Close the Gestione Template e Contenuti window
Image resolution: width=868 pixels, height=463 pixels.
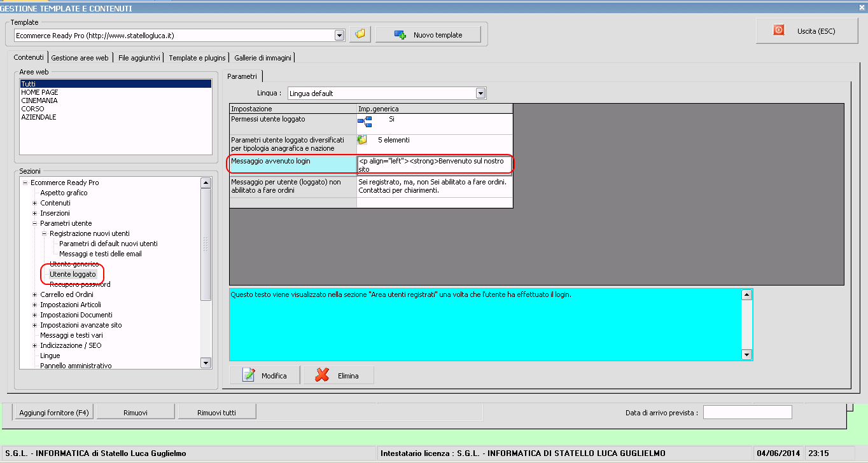862,7
